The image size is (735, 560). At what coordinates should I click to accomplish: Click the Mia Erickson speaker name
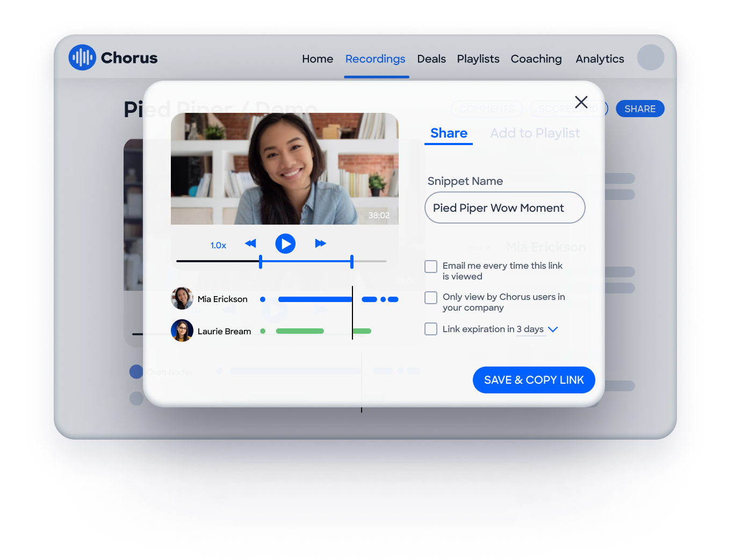click(x=222, y=299)
